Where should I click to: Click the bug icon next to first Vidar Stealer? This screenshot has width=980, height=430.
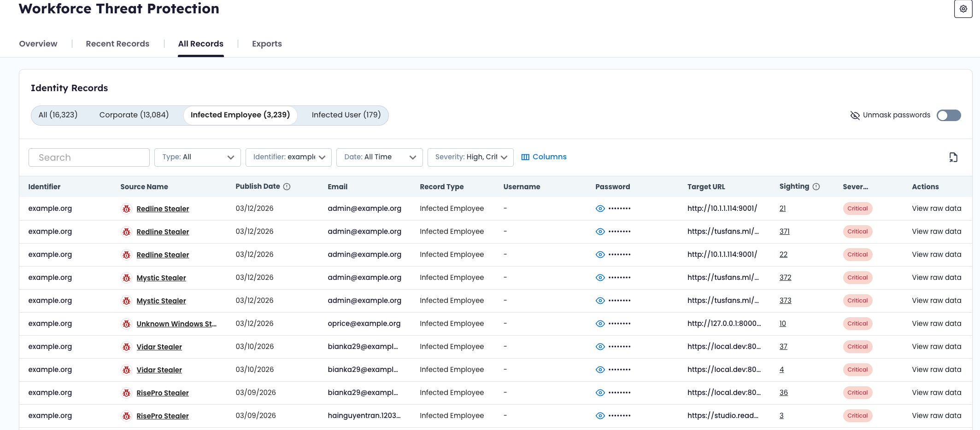tap(126, 347)
